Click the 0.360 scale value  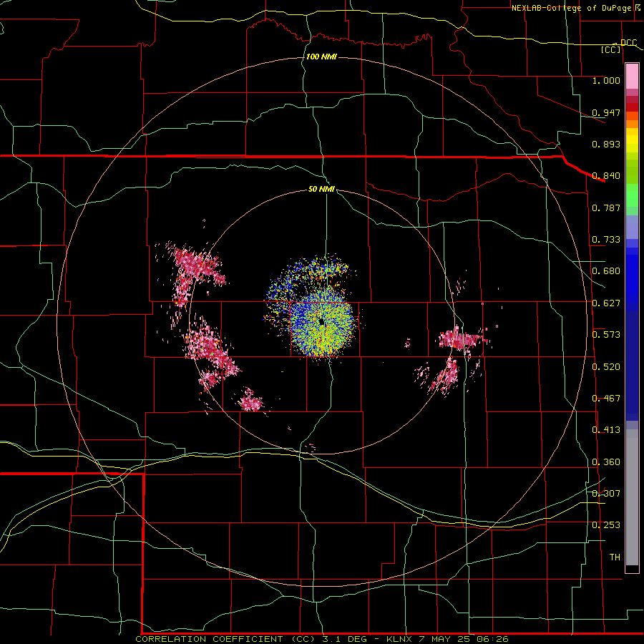click(606, 462)
